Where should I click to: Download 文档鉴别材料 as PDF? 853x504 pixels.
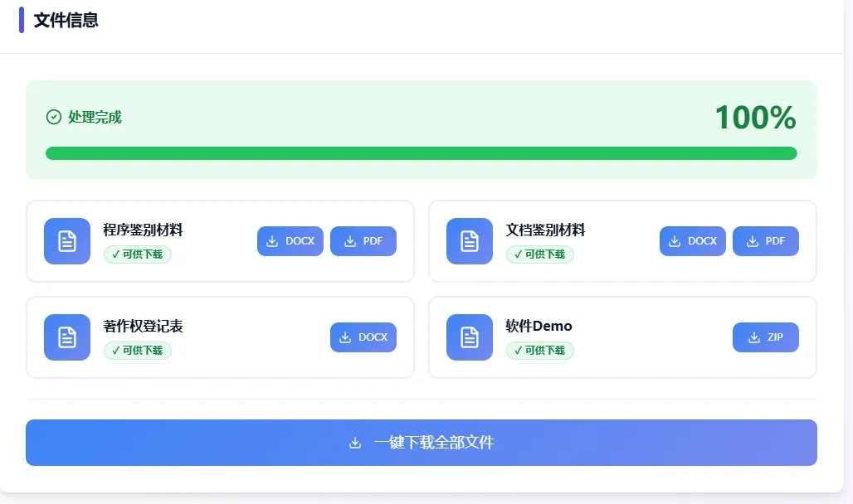point(765,240)
